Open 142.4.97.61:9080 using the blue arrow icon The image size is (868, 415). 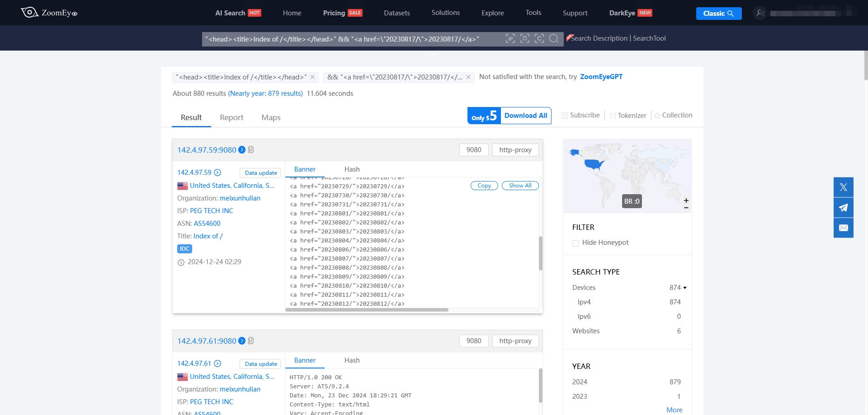pyautogui.click(x=242, y=341)
